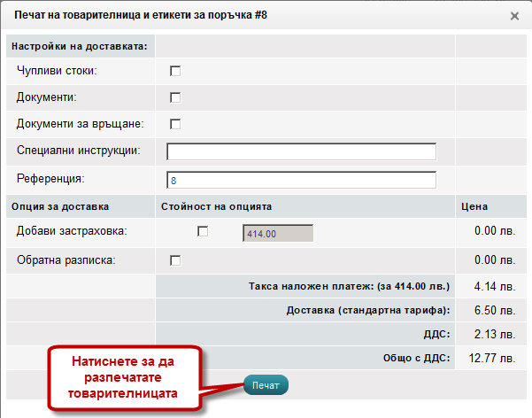Click into the Референция input field
This screenshot has height=418, width=532.
tap(301, 180)
